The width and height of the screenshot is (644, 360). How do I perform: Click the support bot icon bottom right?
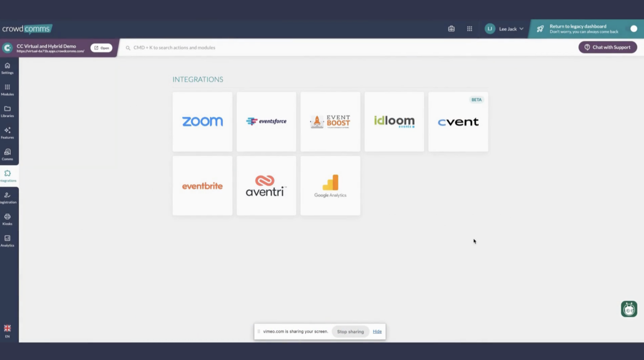pyautogui.click(x=629, y=309)
